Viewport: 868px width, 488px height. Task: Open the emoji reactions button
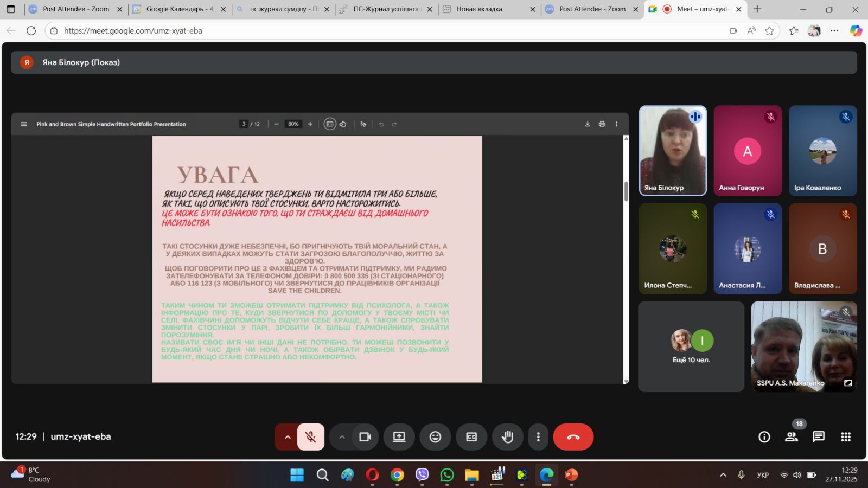point(435,437)
